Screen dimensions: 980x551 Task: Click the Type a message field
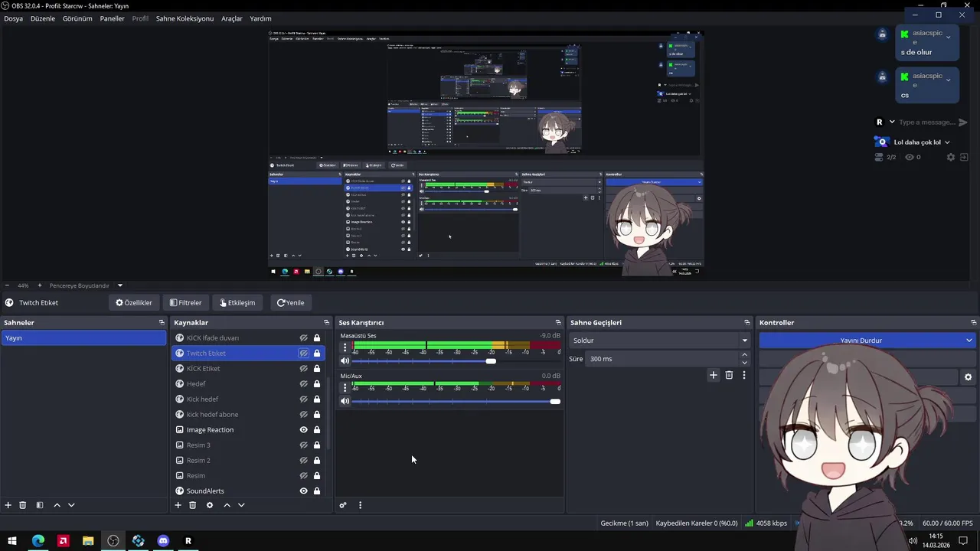pyautogui.click(x=926, y=122)
